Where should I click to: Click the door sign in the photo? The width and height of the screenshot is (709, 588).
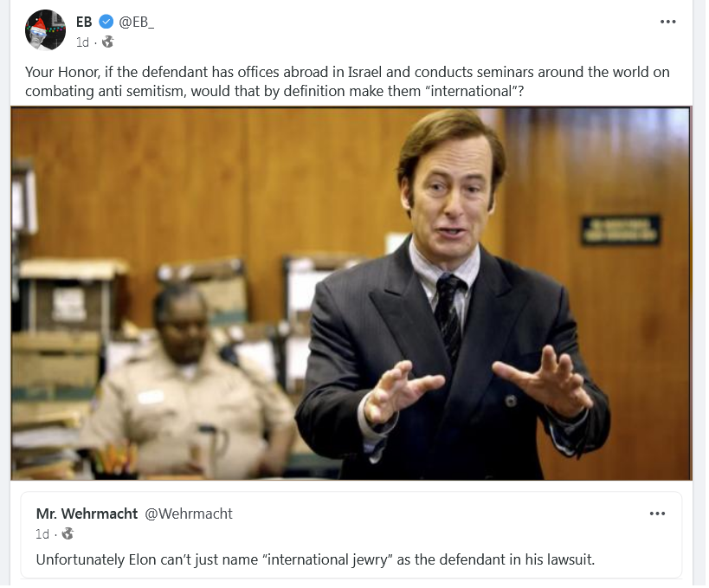click(x=621, y=230)
